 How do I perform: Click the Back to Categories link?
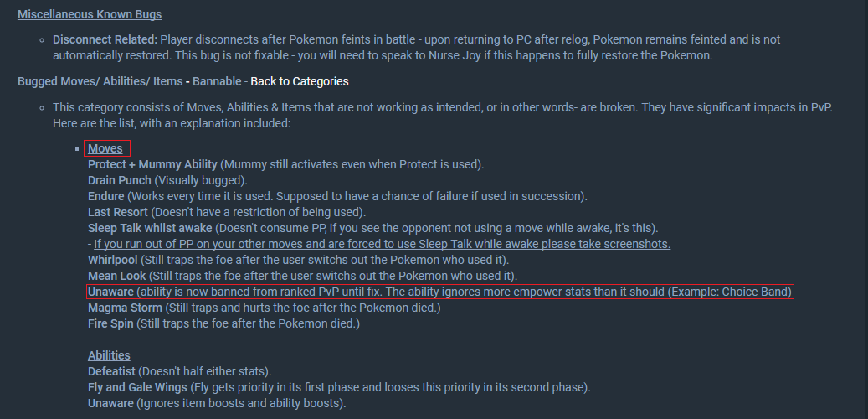[300, 81]
